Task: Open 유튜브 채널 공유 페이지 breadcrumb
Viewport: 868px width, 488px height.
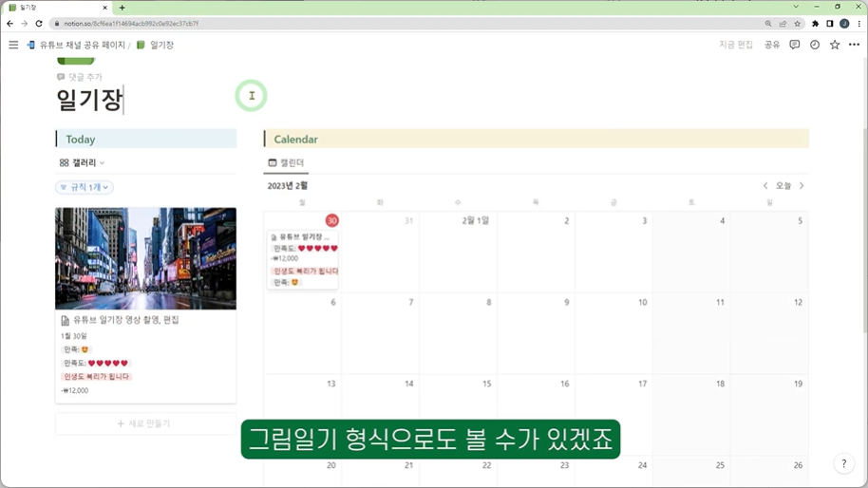Action: (76, 45)
